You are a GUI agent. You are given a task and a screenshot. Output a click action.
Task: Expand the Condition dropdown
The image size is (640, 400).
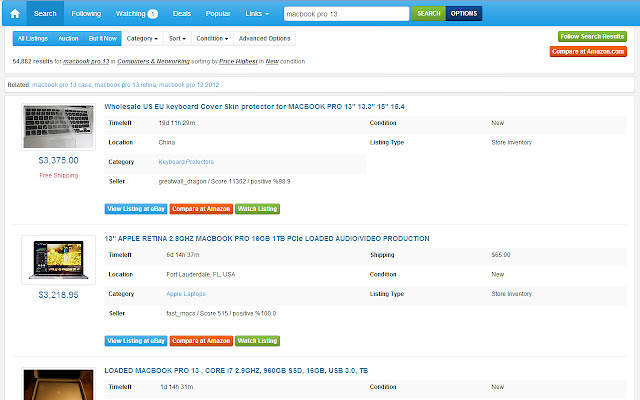point(212,38)
